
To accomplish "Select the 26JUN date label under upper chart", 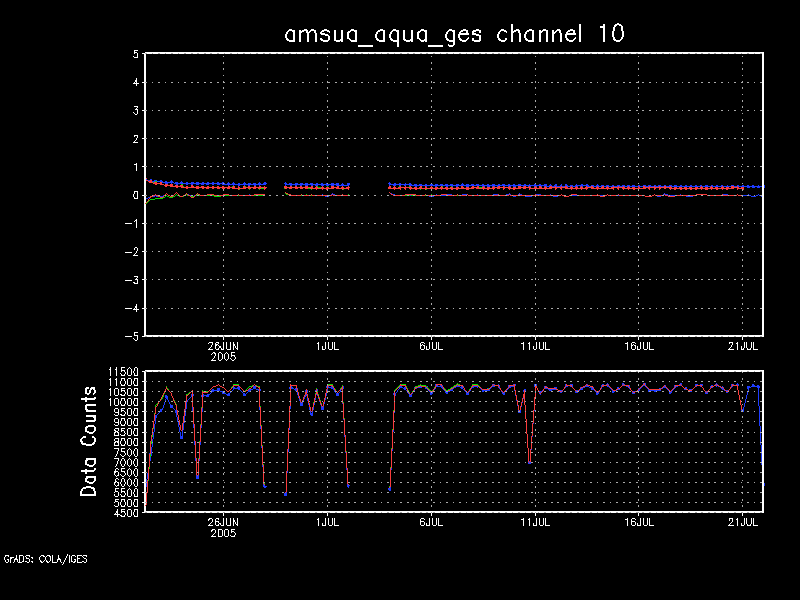I will pyautogui.click(x=223, y=345).
